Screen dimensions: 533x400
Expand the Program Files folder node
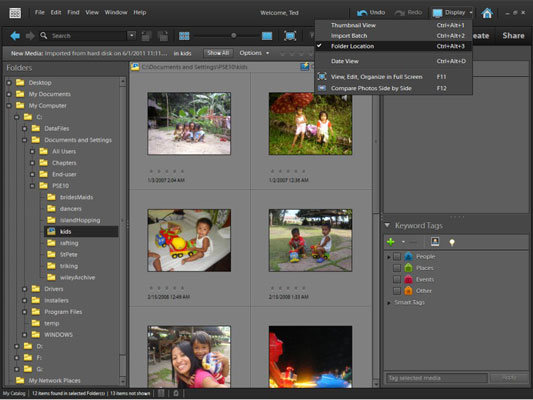point(24,312)
